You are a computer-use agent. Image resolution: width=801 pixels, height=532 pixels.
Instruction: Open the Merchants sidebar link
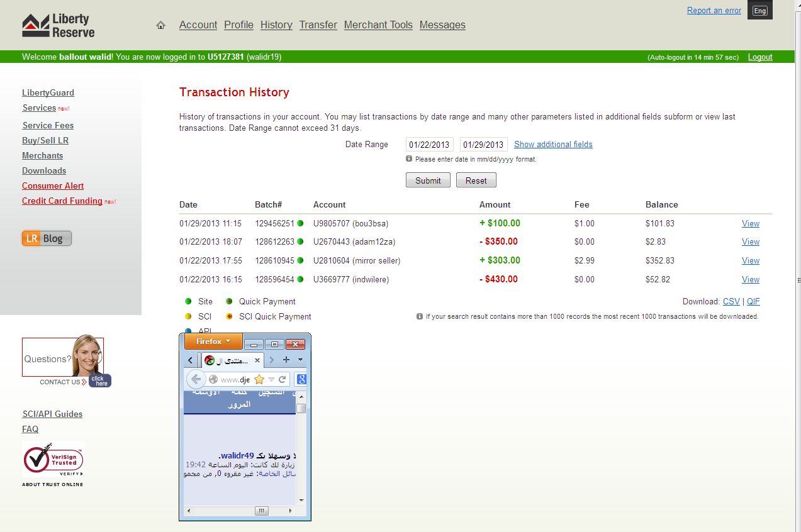(x=43, y=156)
